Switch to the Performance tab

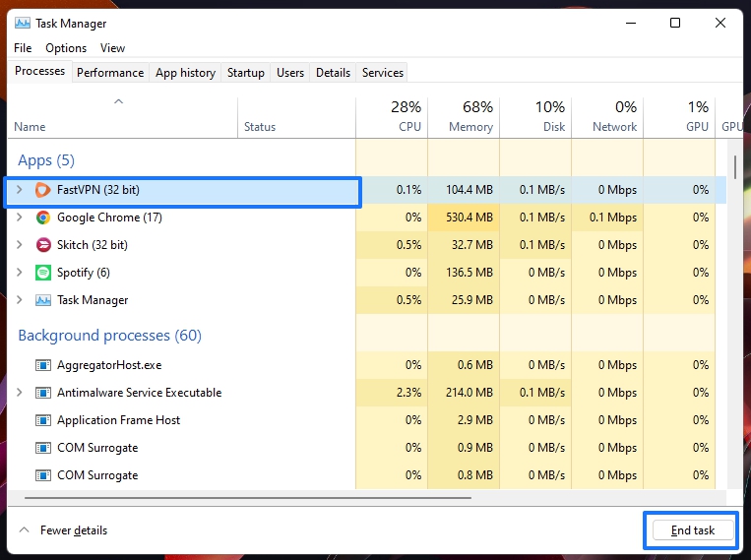point(110,72)
